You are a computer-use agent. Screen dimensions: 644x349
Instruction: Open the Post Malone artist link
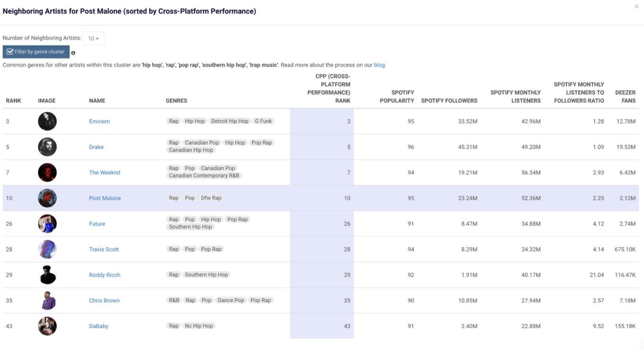pyautogui.click(x=105, y=198)
